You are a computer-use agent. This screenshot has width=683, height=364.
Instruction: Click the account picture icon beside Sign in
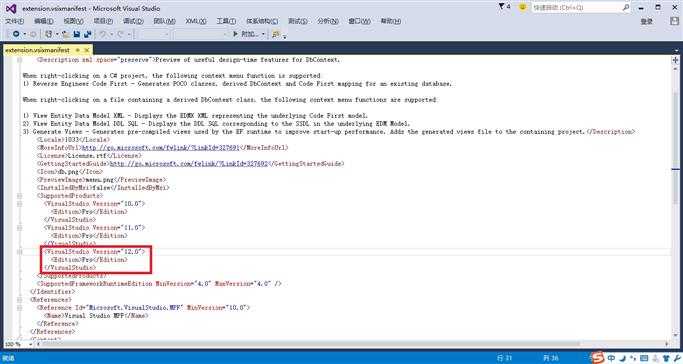(x=674, y=20)
